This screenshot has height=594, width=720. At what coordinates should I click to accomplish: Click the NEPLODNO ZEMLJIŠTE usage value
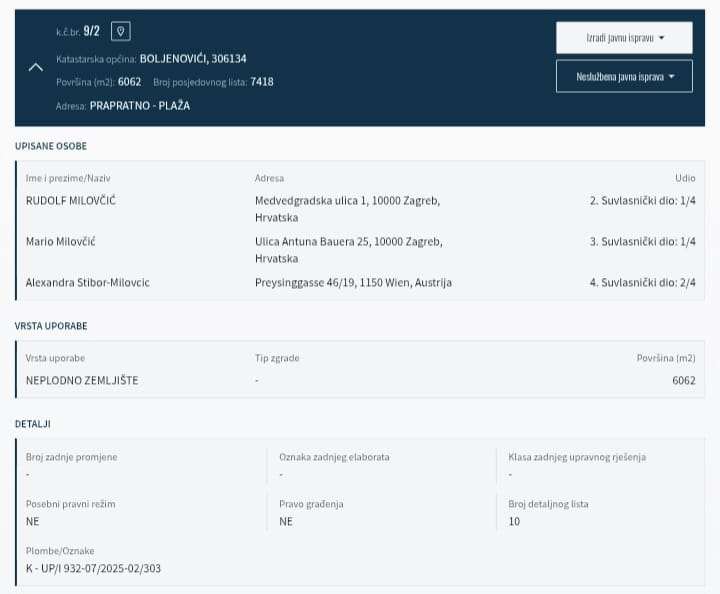[82, 380]
